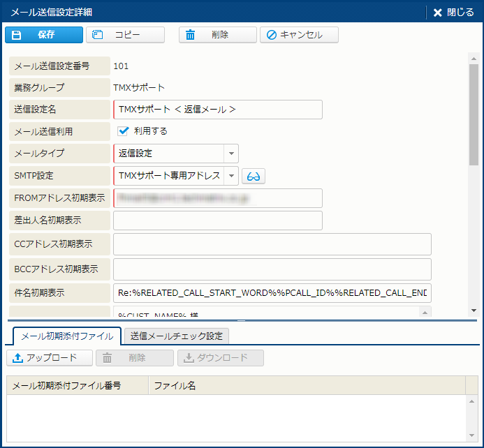Click the Save (保存) button
Screen dimensions: 484x448
[43, 35]
